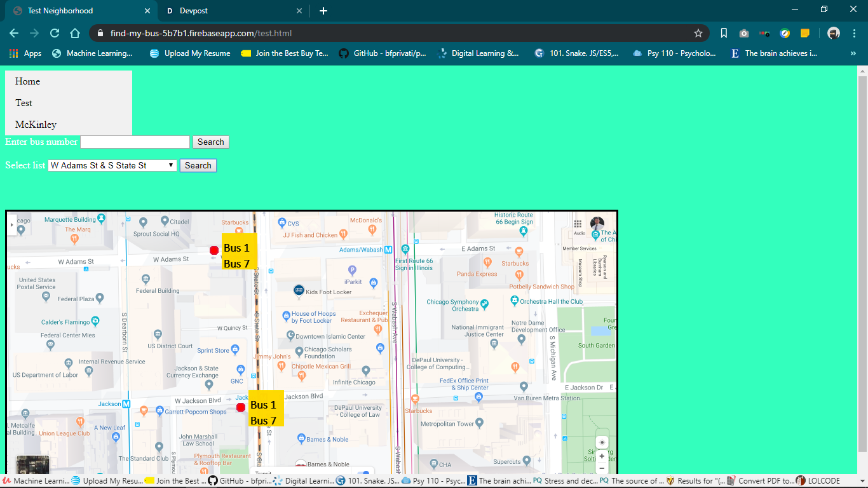Bookmark this page with the star icon
868x488 pixels.
[x=698, y=33]
